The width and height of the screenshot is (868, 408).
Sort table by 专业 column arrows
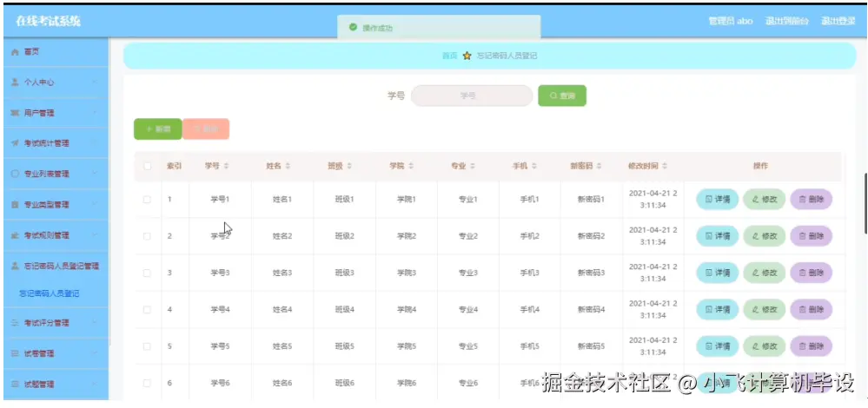(472, 166)
